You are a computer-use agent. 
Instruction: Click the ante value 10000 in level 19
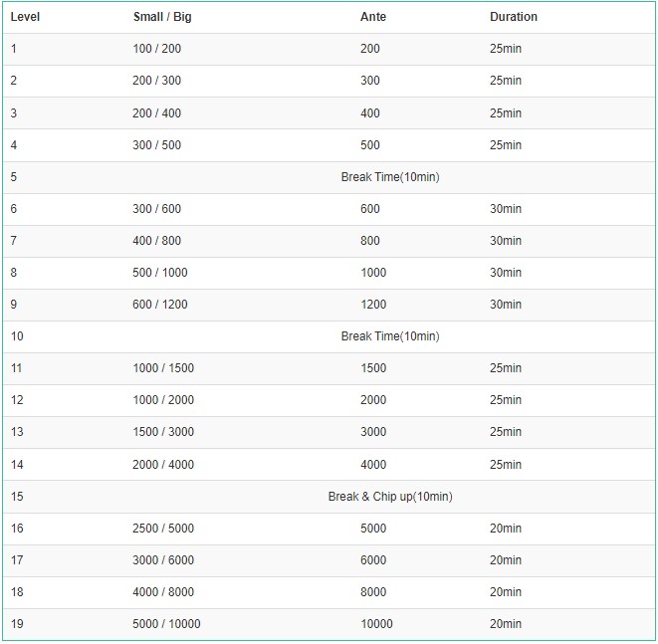point(377,624)
